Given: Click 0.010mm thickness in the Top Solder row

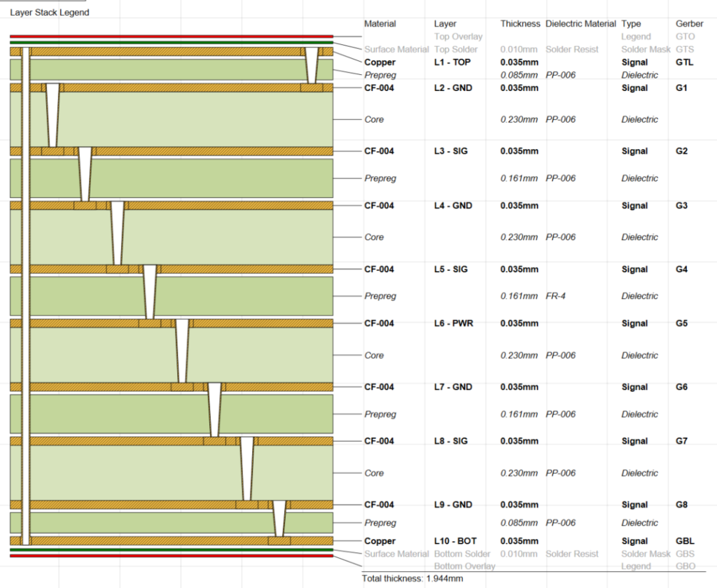Looking at the screenshot, I should (519, 50).
